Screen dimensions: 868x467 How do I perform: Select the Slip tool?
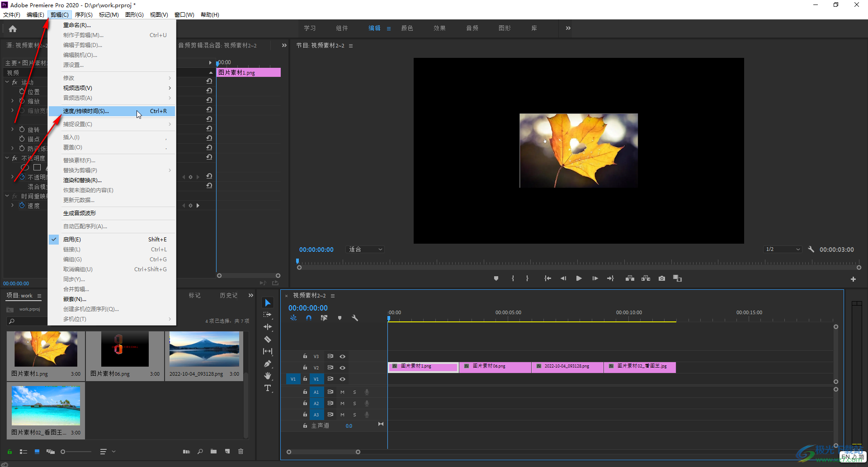(268, 351)
